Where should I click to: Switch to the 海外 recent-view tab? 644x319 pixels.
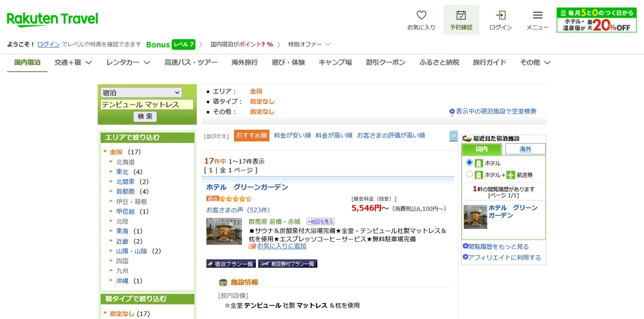525,149
